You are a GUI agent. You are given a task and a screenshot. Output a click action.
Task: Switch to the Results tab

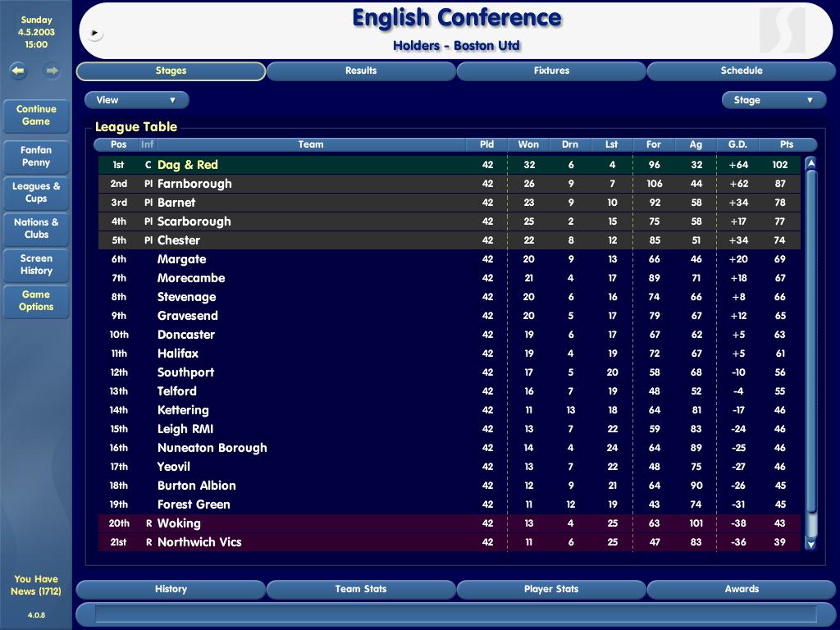[361, 71]
